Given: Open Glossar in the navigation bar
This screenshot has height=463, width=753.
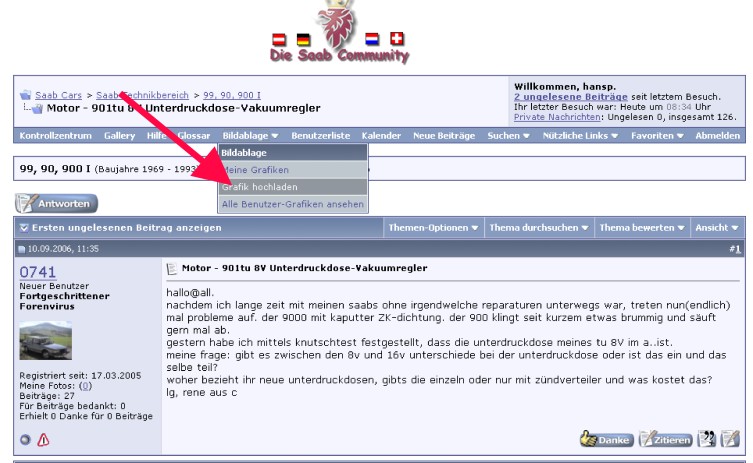Looking at the screenshot, I should click(x=194, y=136).
